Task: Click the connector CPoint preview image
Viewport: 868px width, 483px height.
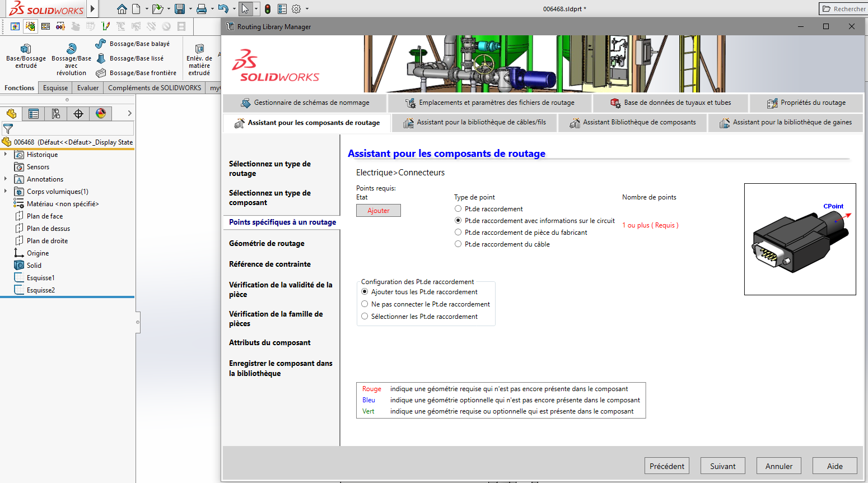Action: click(x=800, y=239)
